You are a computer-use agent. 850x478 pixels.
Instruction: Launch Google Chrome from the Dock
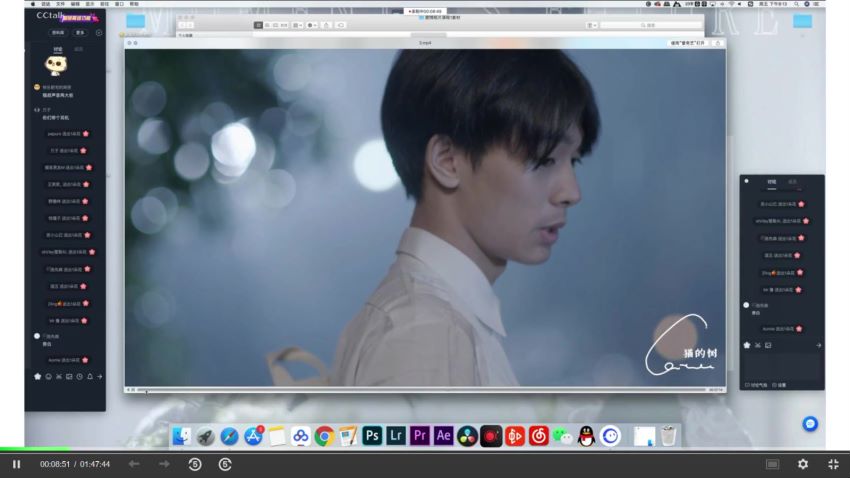tap(325, 436)
